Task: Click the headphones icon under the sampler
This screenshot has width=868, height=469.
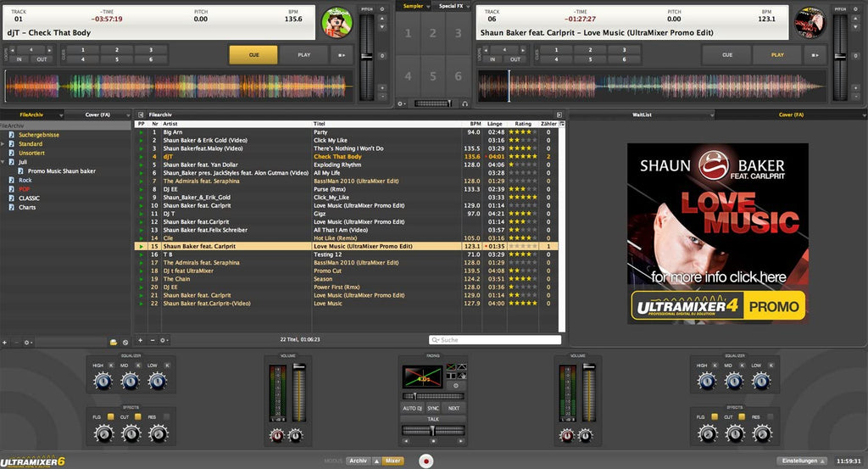Action: point(465,103)
